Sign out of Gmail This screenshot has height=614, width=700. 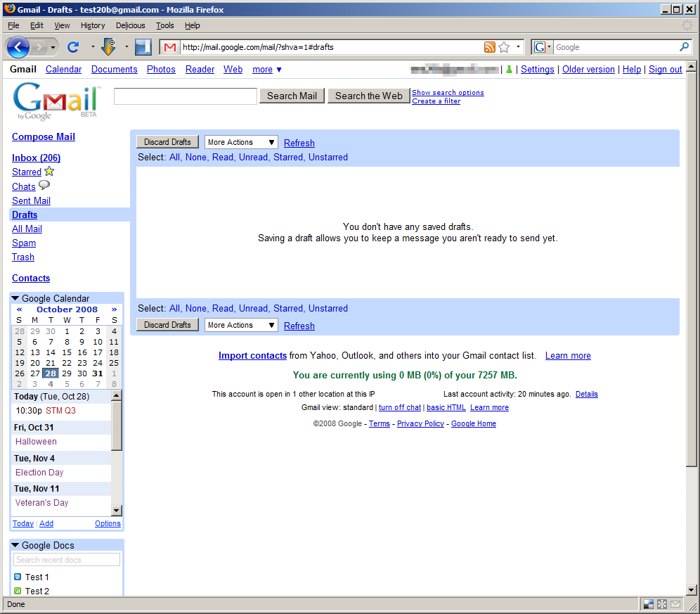pos(665,69)
